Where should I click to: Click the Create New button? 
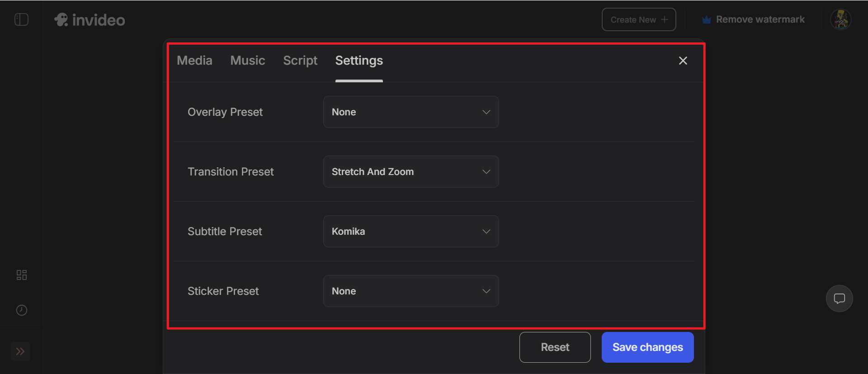tap(638, 20)
